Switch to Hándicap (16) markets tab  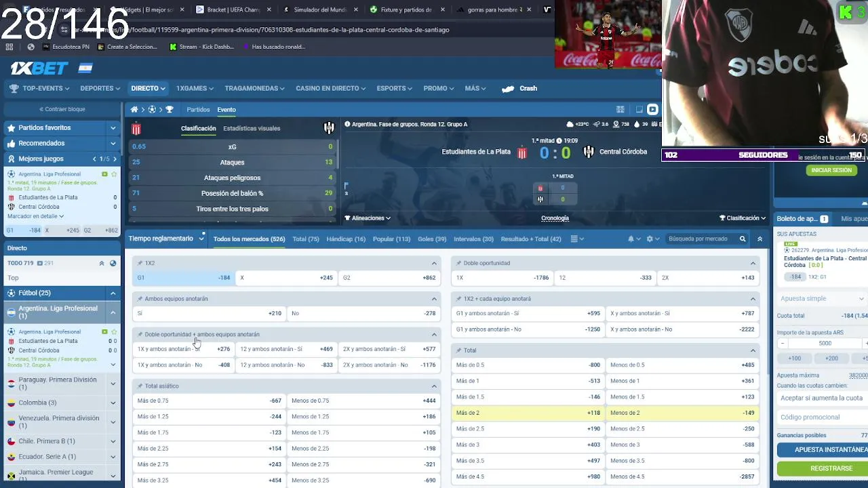[346, 239]
